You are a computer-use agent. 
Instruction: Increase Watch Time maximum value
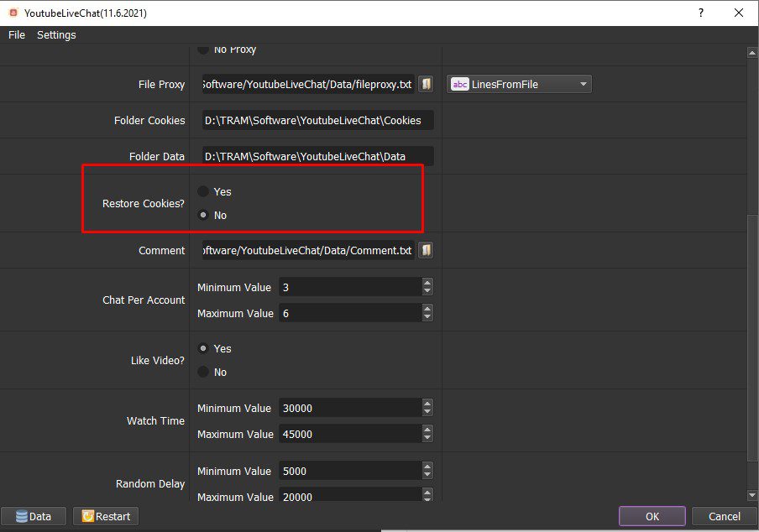pos(427,430)
